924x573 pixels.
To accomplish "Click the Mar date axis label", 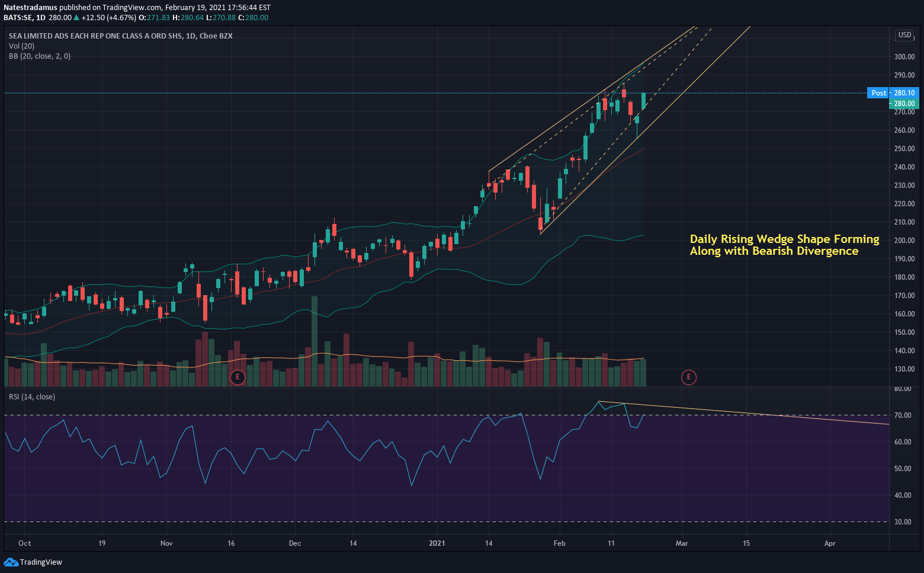I will tap(682, 543).
